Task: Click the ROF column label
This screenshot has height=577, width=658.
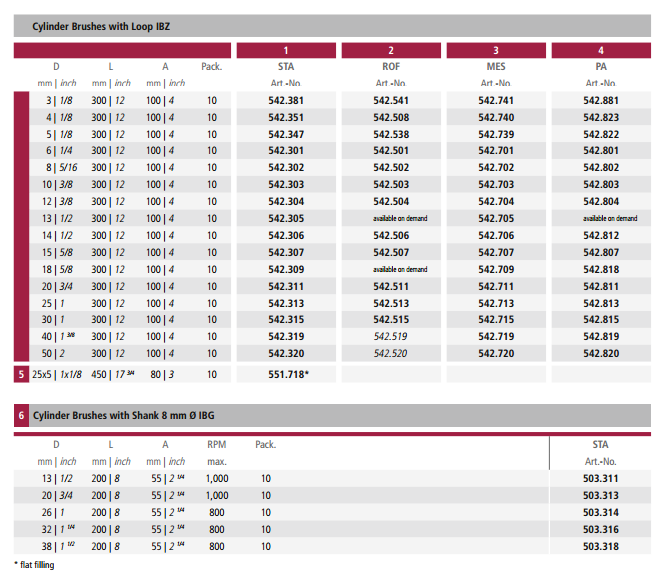Action: 390,67
